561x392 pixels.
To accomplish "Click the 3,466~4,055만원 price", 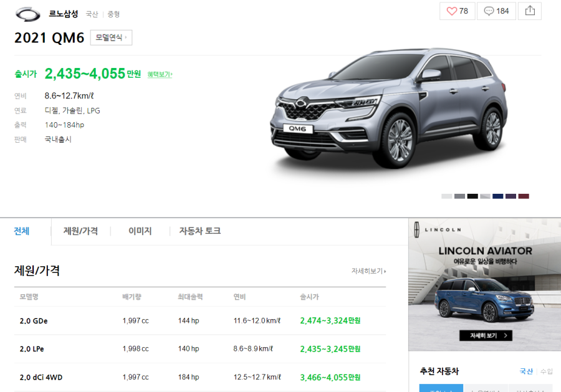I will click(330, 377).
